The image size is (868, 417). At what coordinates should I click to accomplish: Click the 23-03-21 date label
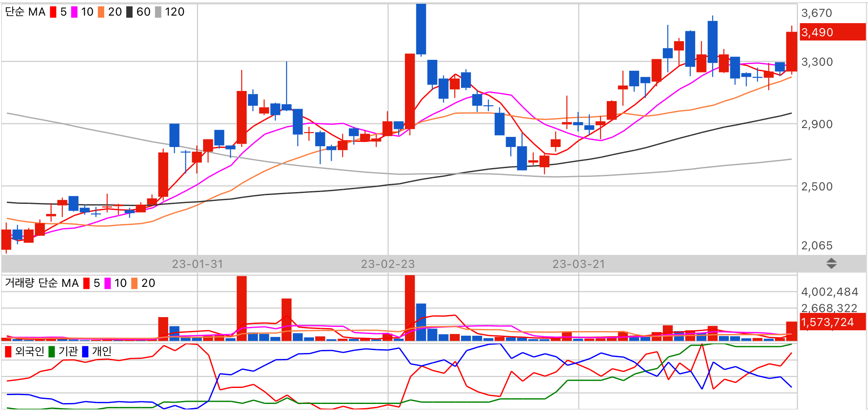click(x=579, y=264)
